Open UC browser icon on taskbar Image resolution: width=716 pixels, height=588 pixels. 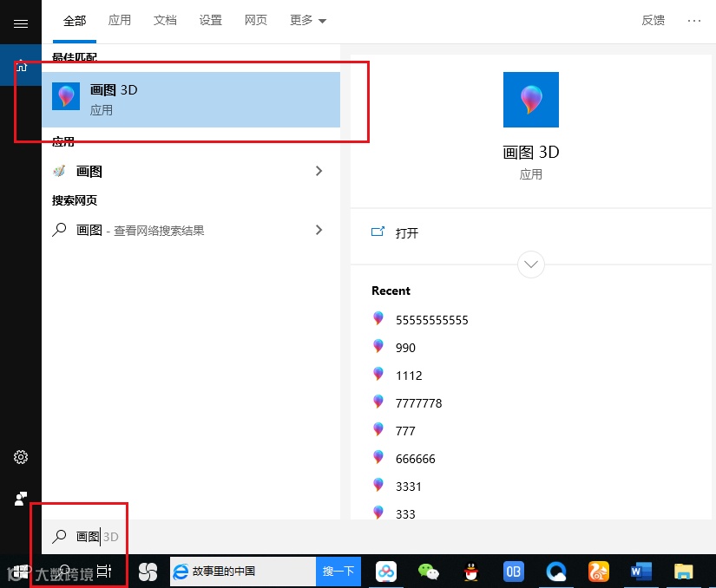pos(599,572)
